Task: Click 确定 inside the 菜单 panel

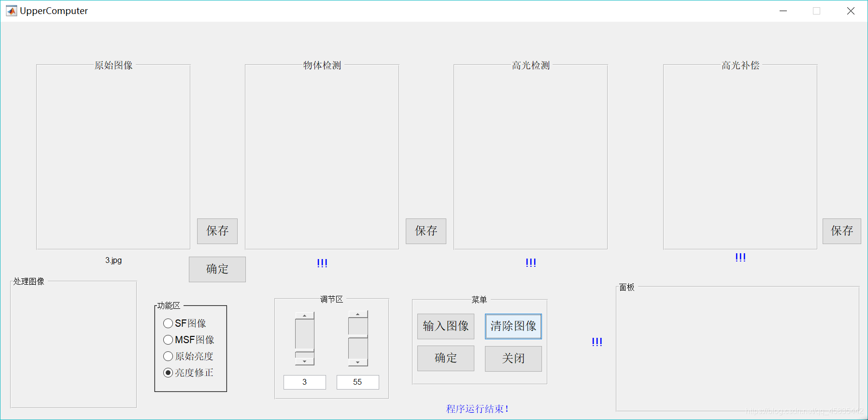Action: [x=446, y=358]
